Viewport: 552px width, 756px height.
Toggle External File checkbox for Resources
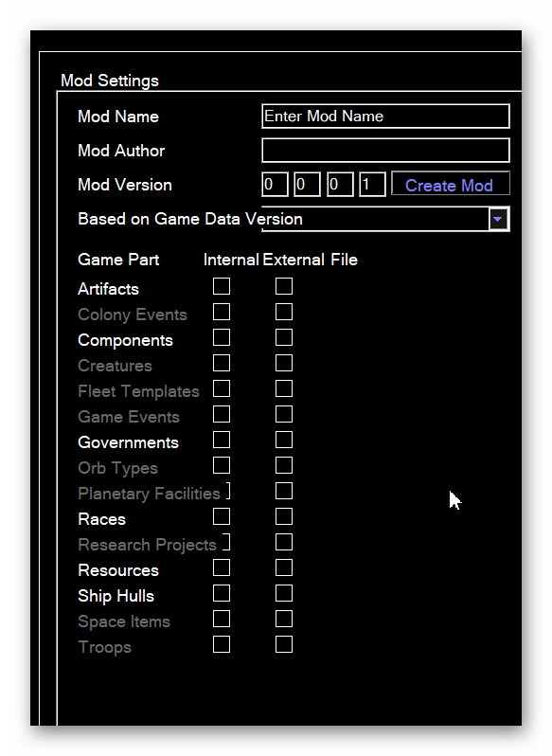click(284, 567)
